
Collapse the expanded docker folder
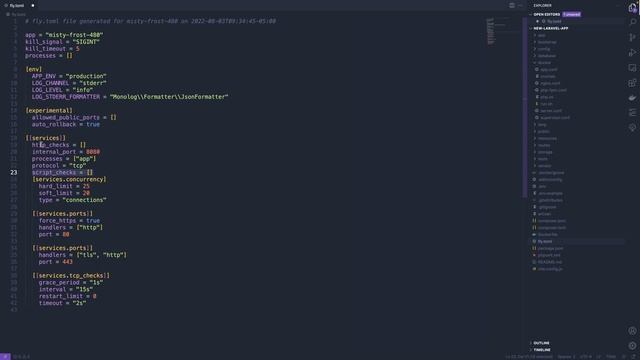point(544,63)
